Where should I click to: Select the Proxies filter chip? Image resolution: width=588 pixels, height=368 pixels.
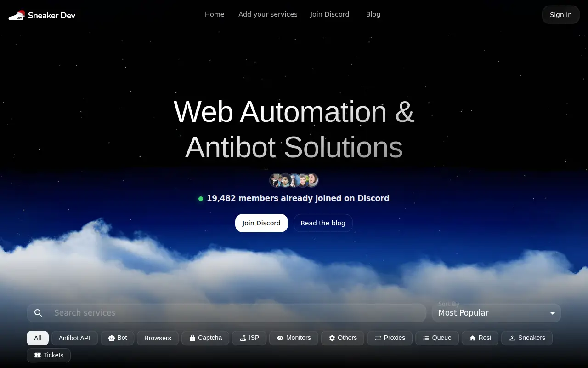pos(390,338)
